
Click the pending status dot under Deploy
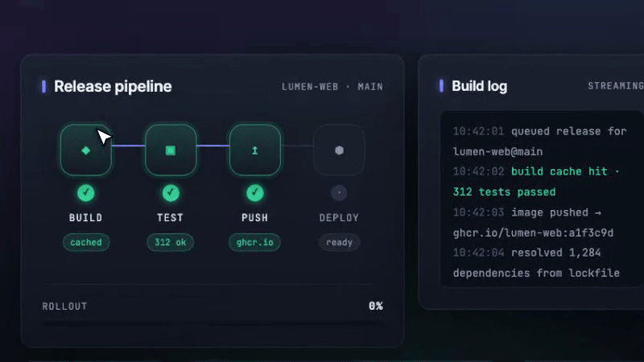pyautogui.click(x=339, y=192)
